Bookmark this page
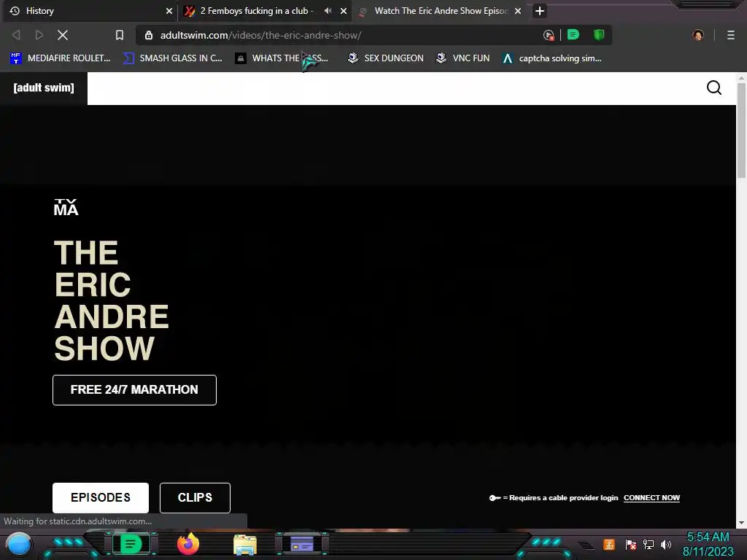This screenshot has width=747, height=560. click(120, 35)
